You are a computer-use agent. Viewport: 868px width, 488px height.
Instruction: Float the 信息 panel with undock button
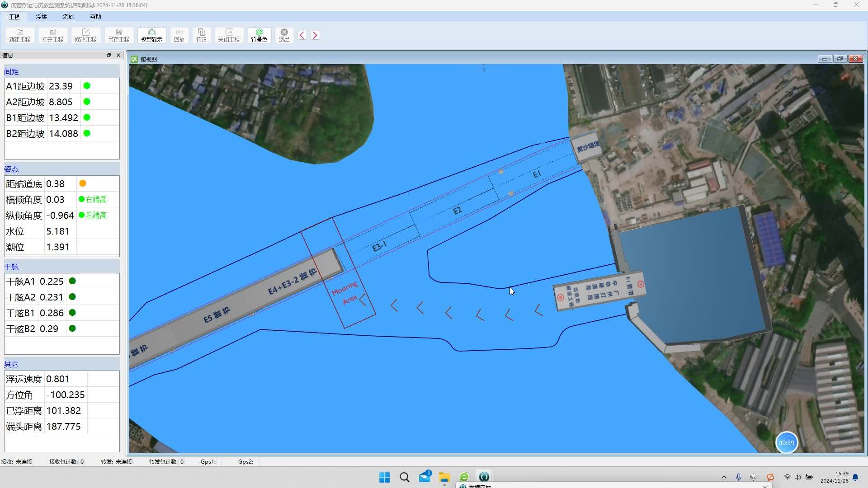click(108, 55)
